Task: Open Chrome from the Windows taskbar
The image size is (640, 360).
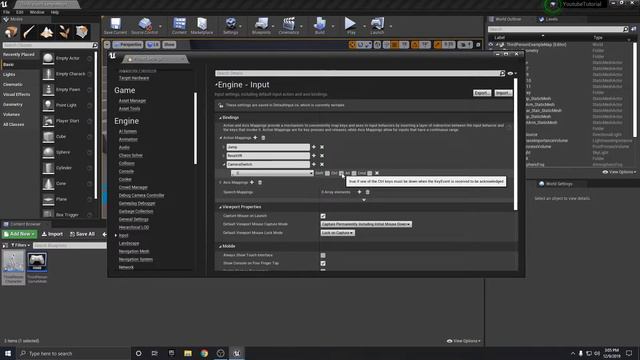Action: (204, 353)
